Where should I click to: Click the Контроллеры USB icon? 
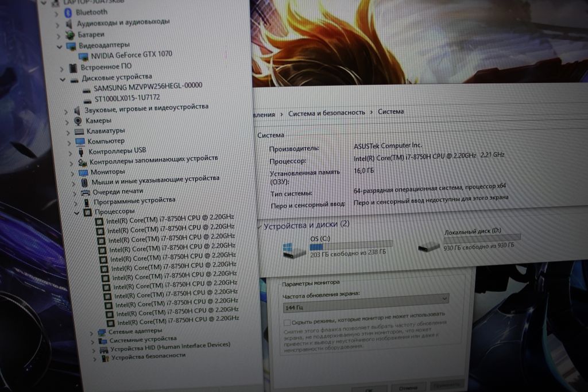pyautogui.click(x=81, y=152)
